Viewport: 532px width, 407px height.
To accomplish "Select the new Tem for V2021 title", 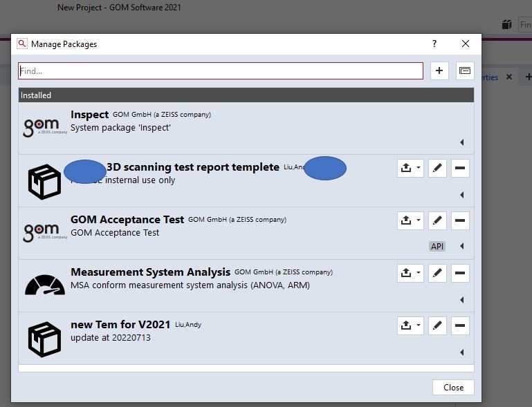I will (x=120, y=325).
